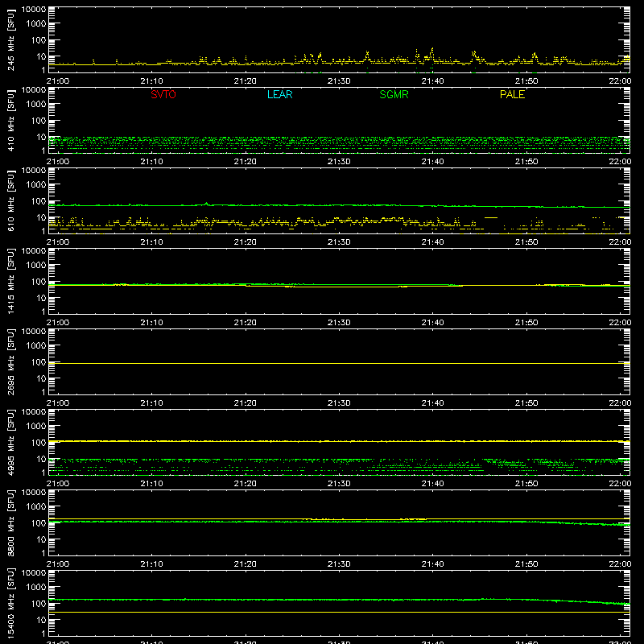The image size is (644, 644).
Task: Click the red SVTO station legend label
Action: pyautogui.click(x=163, y=94)
